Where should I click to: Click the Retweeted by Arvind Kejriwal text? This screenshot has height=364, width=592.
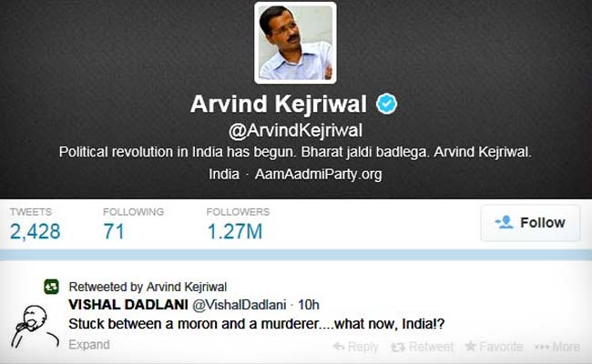pos(148,287)
